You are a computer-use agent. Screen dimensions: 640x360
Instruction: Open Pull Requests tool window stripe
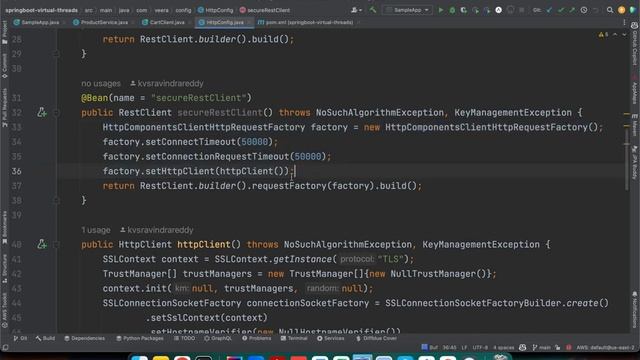[x=4, y=108]
